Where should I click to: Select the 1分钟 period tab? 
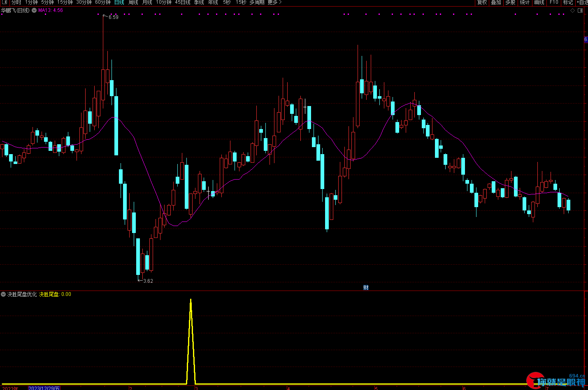click(31, 2)
